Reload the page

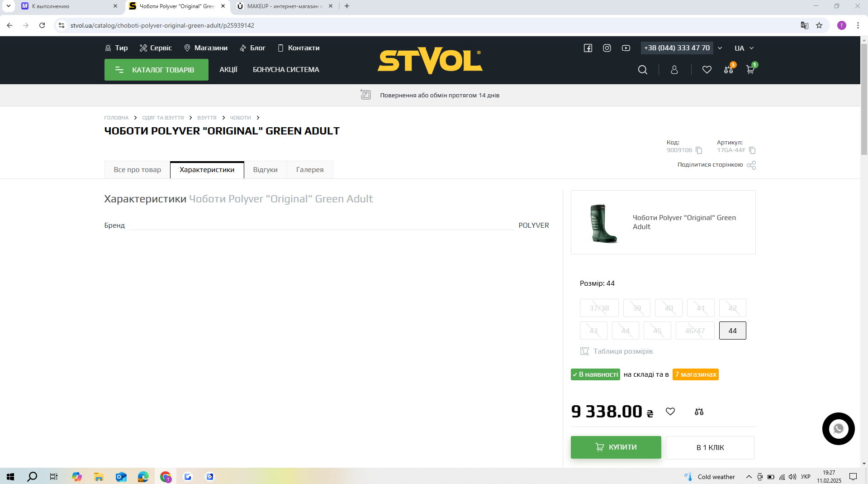click(42, 25)
